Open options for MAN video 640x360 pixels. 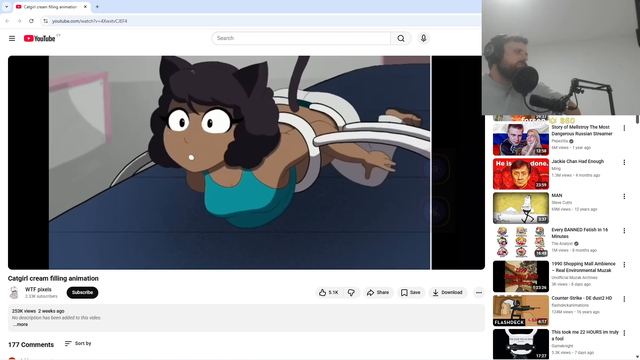(624, 196)
